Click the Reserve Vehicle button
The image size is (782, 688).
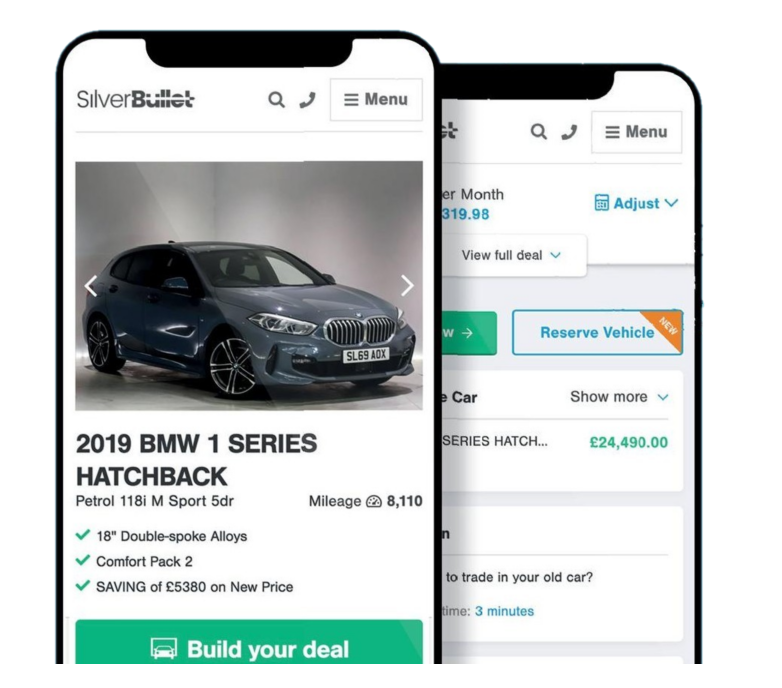click(597, 333)
